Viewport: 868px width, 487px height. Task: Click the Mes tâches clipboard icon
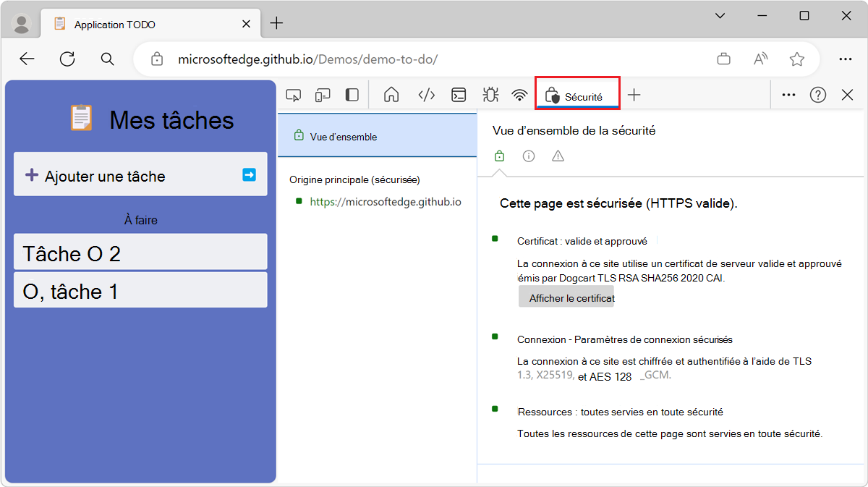pyautogui.click(x=81, y=118)
